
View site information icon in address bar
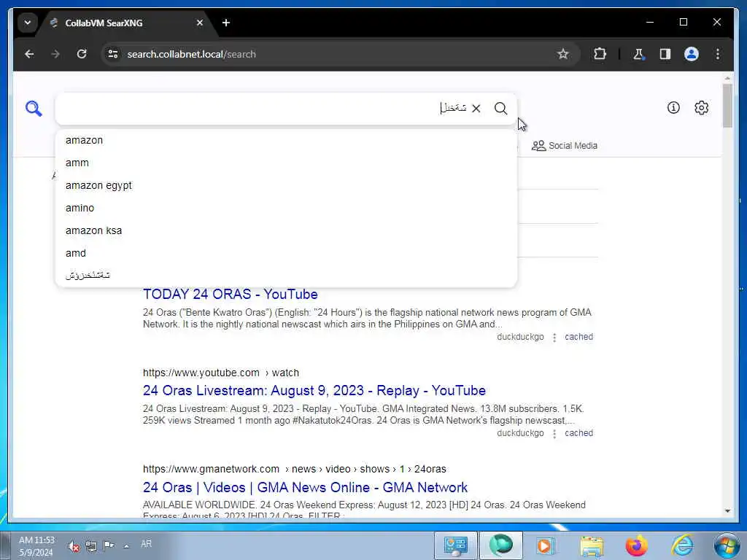113,54
